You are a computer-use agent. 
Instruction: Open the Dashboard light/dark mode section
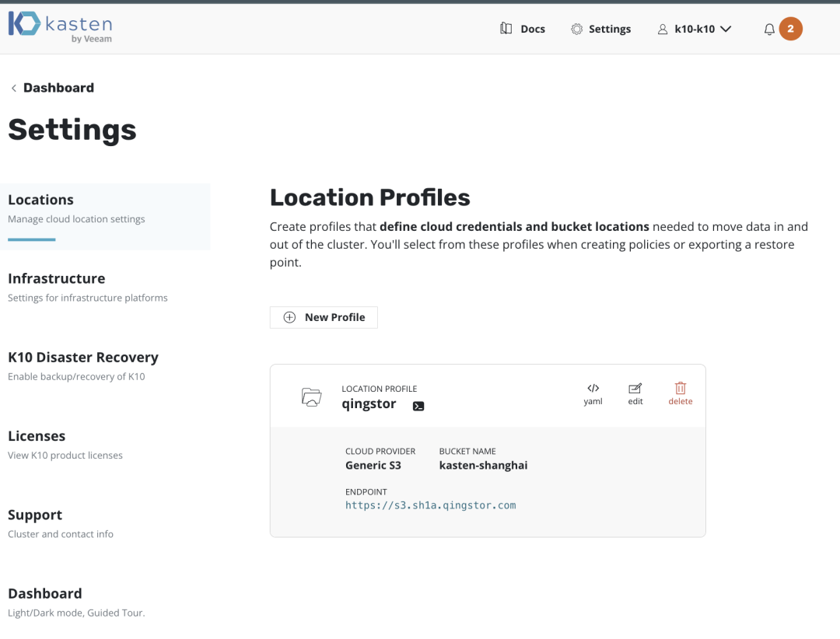(76, 602)
